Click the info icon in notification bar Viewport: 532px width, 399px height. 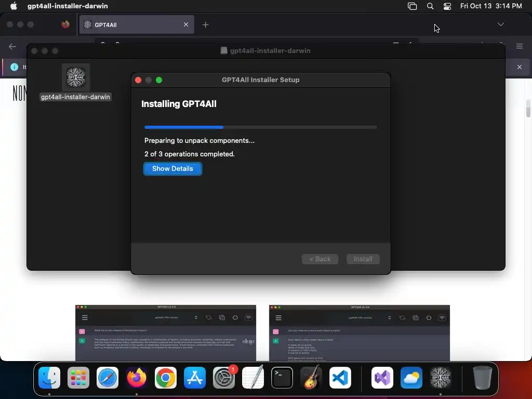[x=14, y=67]
